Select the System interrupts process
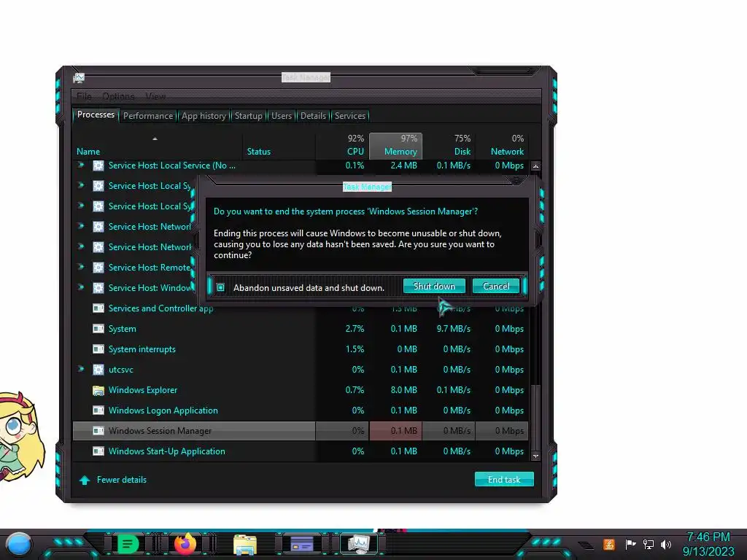The height and width of the screenshot is (560, 747). pyautogui.click(x=142, y=349)
